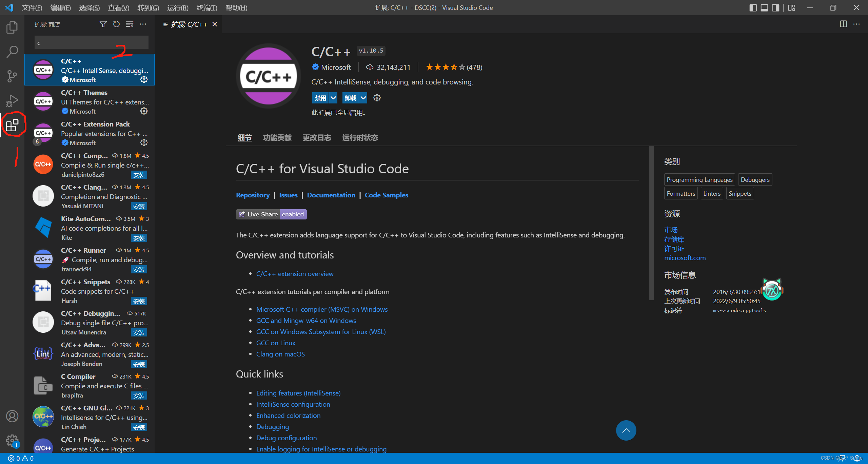Image resolution: width=868 pixels, height=464 pixels.
Task: Open editor more actions menu
Action: click(856, 24)
